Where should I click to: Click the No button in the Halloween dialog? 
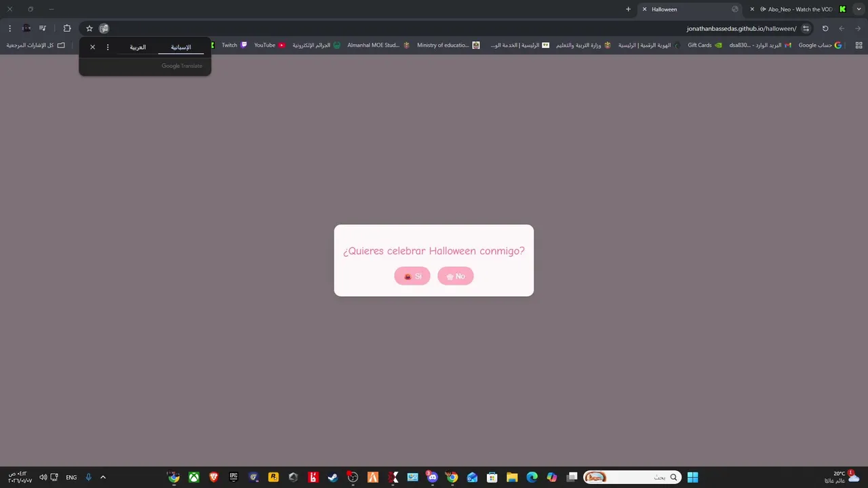click(x=456, y=276)
